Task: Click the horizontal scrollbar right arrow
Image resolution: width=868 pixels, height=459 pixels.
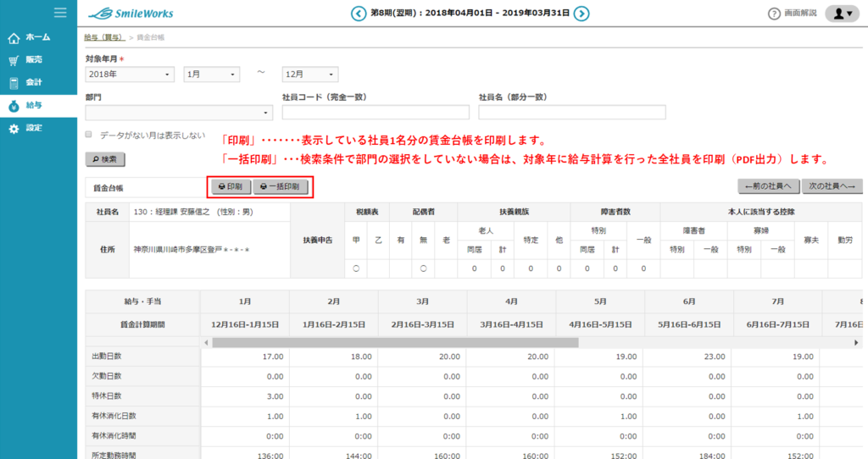Action: coord(856,343)
